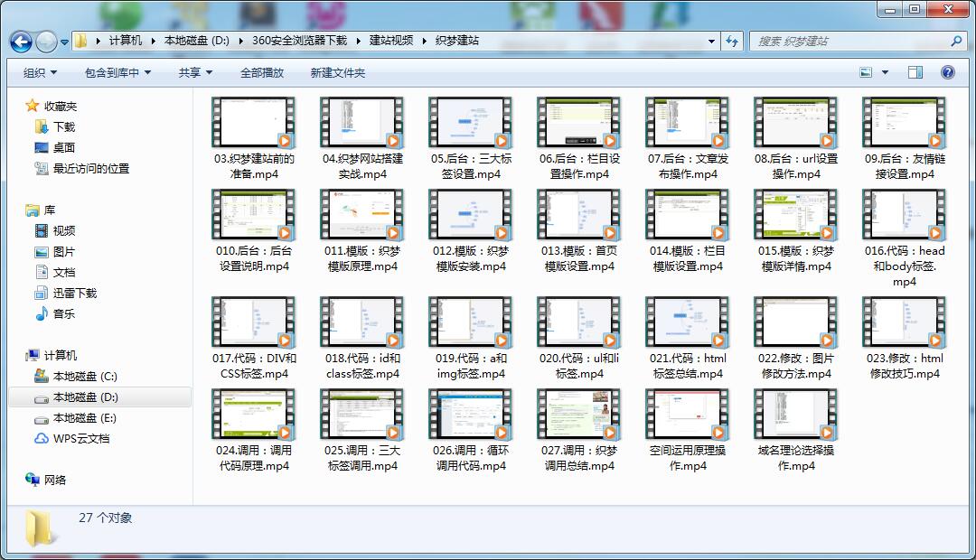
Task: Click the 新建文件夹 button
Action: coord(338,72)
